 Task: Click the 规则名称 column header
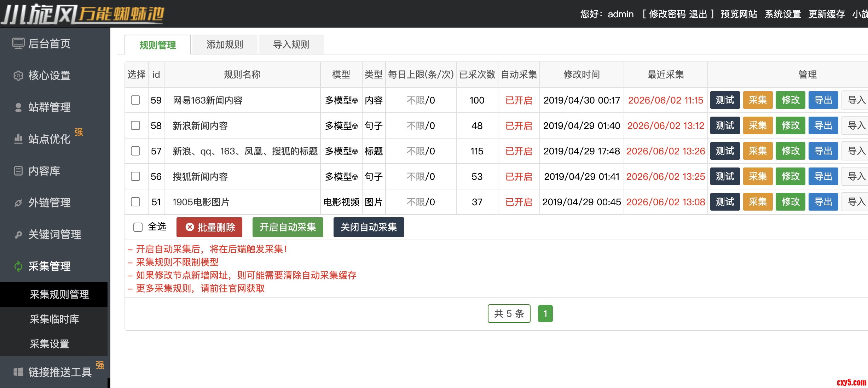pyautogui.click(x=242, y=75)
